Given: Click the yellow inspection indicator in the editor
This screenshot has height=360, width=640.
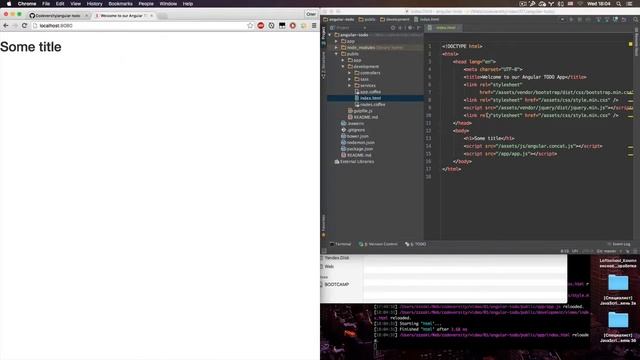Looking at the screenshot, I should [631, 44].
